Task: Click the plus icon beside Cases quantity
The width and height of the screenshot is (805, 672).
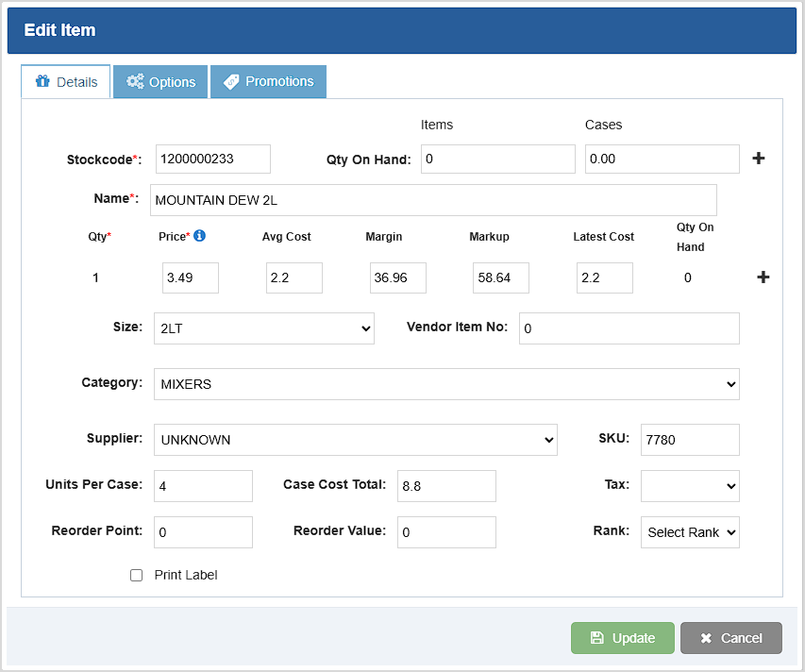Action: point(758,159)
